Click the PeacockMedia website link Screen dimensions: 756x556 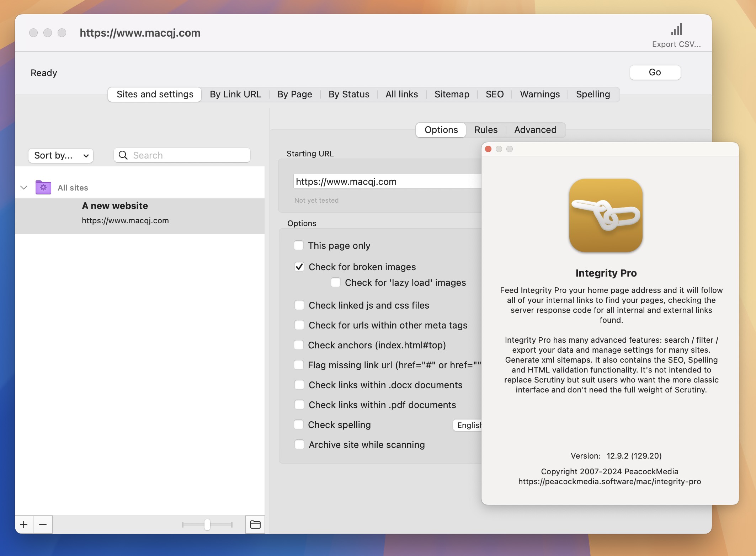(x=609, y=481)
